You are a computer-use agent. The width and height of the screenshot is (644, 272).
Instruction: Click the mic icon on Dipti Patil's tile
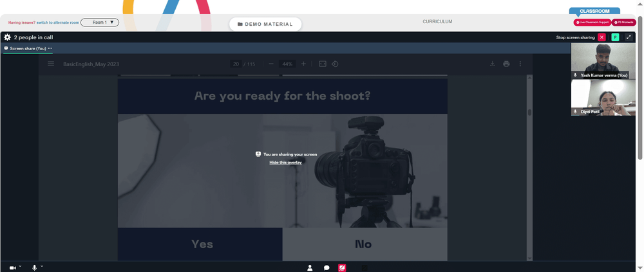pos(575,112)
